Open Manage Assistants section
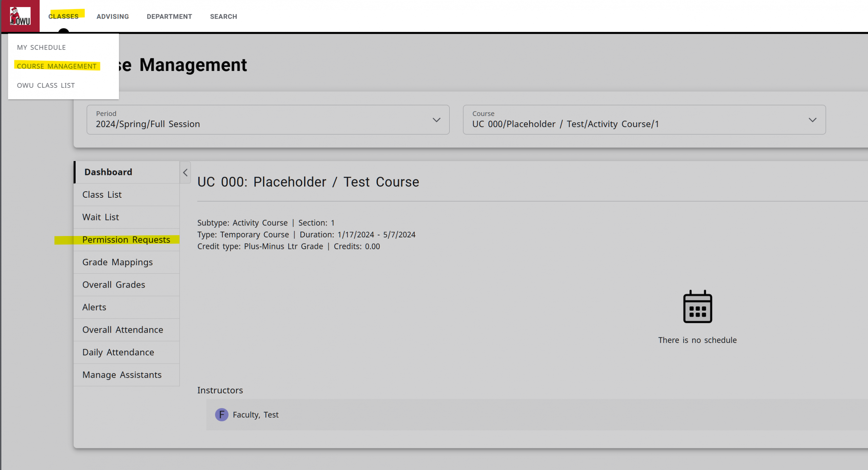Screen dimensions: 868x470 122,375
